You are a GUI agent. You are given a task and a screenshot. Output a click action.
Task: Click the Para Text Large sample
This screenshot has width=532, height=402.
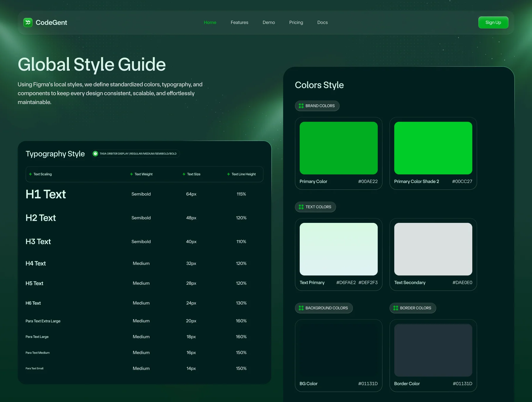point(37,337)
